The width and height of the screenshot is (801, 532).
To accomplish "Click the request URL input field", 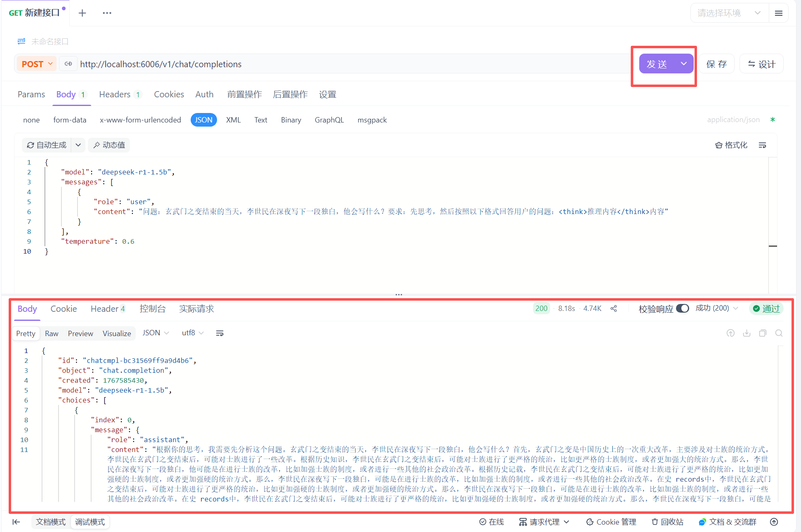I will pos(351,64).
